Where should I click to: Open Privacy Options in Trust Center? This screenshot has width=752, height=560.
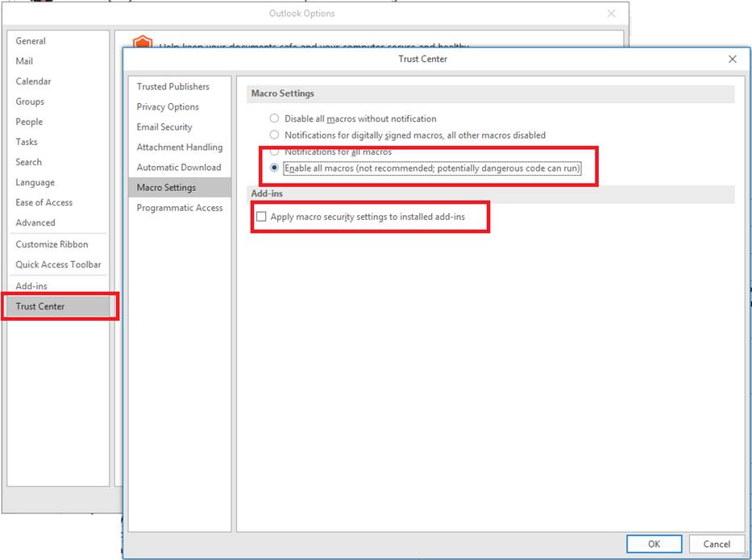(x=168, y=106)
